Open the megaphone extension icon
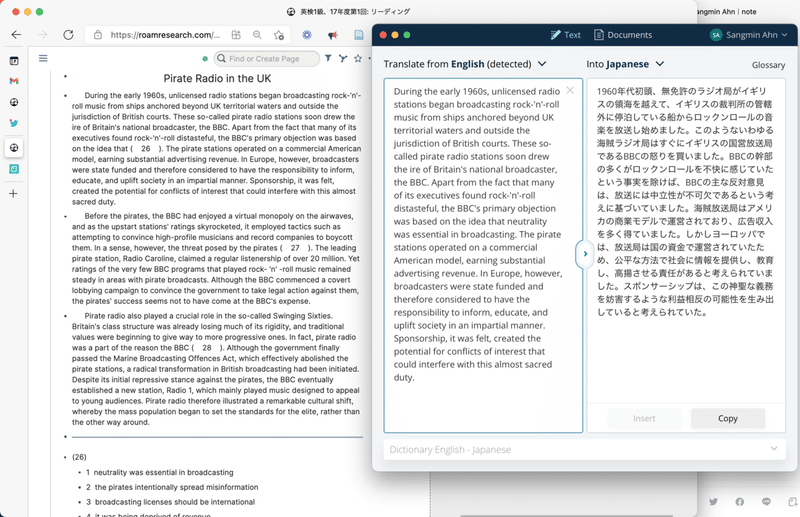 click(333, 35)
